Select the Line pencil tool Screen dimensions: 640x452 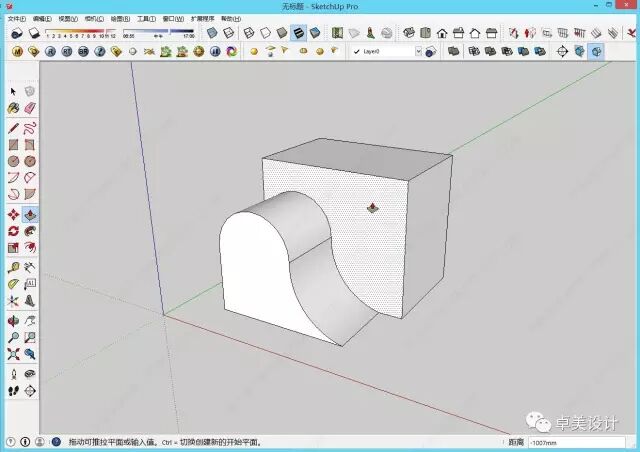[x=13, y=129]
